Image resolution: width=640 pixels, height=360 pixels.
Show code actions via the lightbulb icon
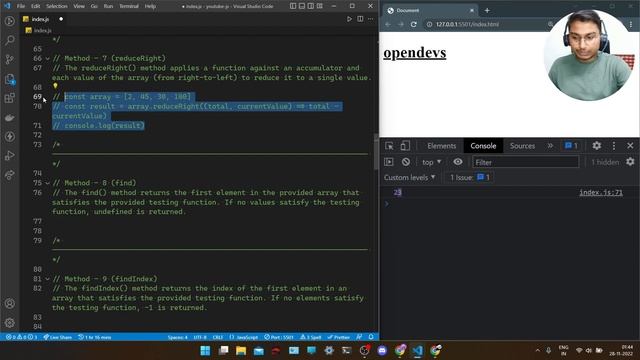click(55, 86)
